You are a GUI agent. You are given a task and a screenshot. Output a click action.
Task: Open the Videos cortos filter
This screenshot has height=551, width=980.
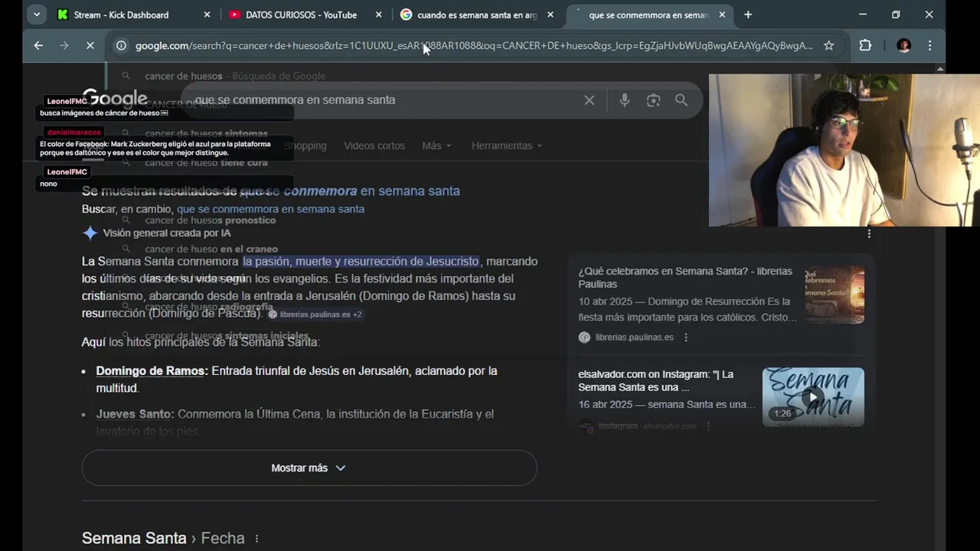coord(374,145)
